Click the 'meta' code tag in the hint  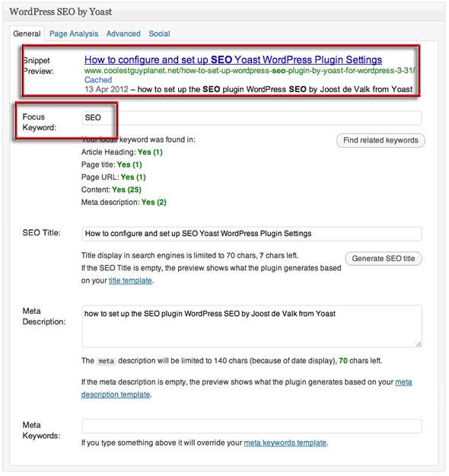(106, 361)
